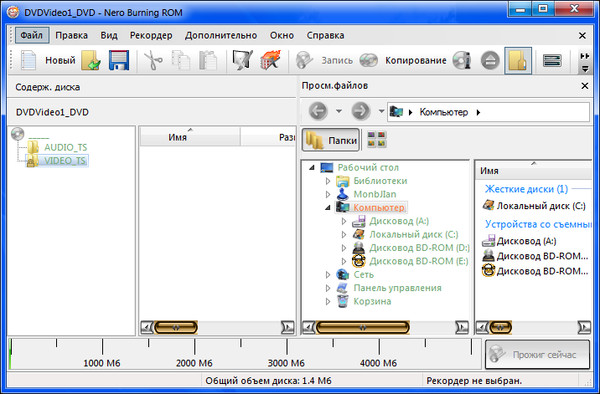This screenshot has height=394, width=600.
Task: Click the back navigation arrow
Action: pyautogui.click(x=318, y=111)
